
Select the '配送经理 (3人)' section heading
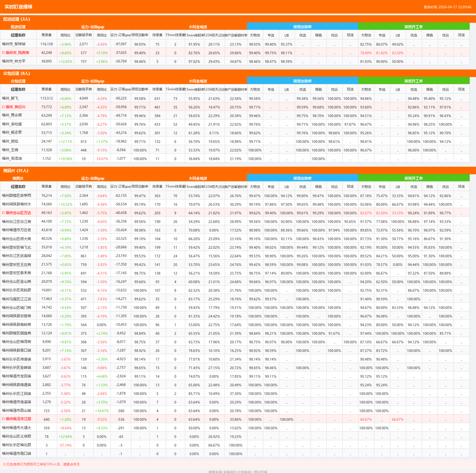[17, 19]
